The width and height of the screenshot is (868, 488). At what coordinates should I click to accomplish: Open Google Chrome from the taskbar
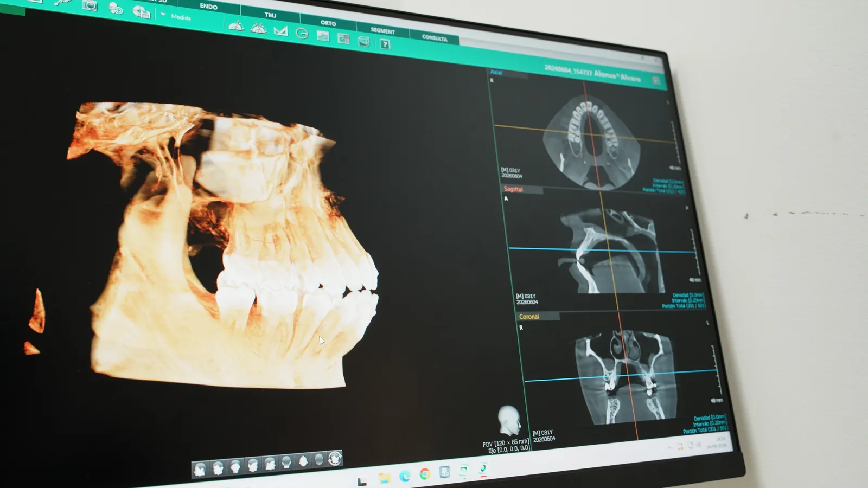(425, 474)
